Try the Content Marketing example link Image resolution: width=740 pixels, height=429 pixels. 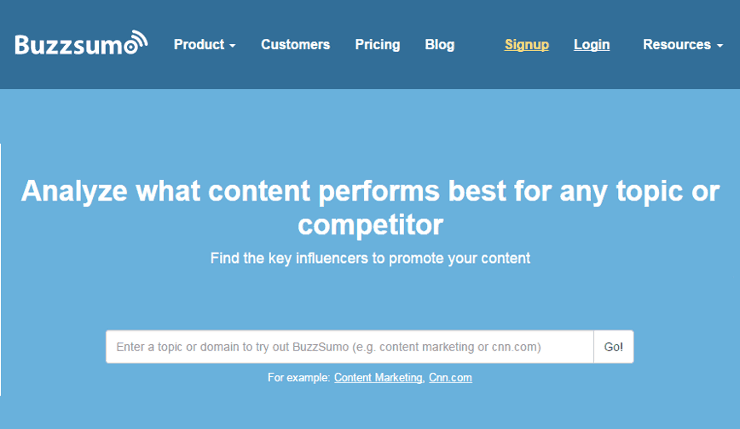pos(378,378)
